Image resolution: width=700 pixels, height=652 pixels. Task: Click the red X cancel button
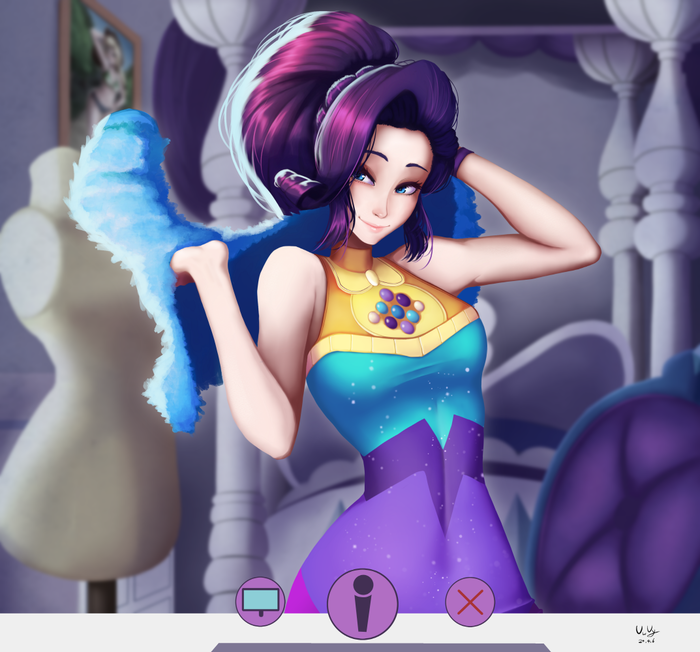[x=470, y=602]
